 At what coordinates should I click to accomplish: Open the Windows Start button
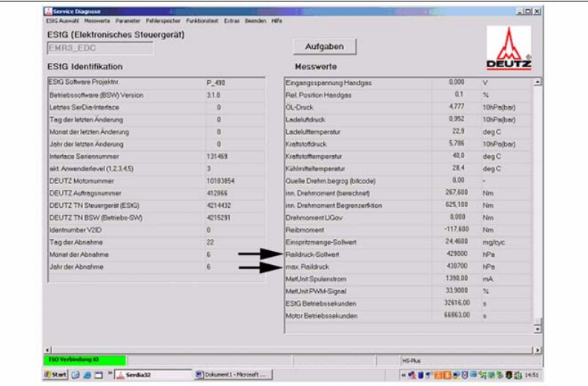pos(56,375)
